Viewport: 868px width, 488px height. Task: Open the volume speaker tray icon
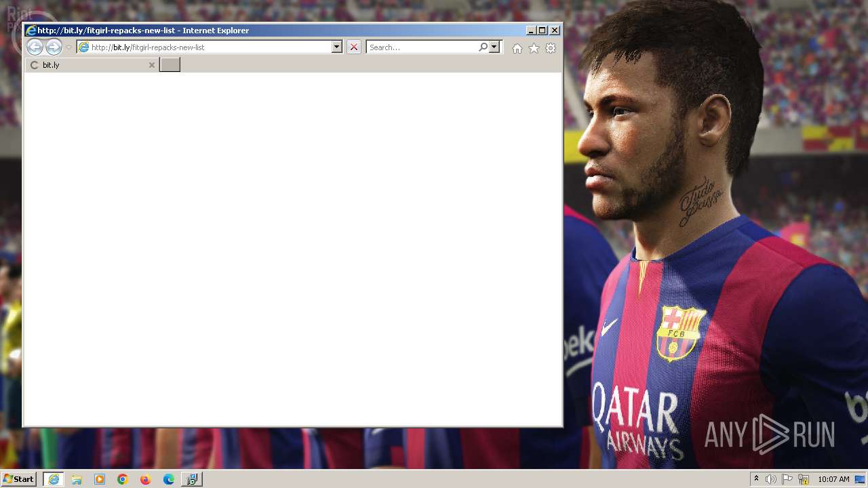(x=771, y=479)
